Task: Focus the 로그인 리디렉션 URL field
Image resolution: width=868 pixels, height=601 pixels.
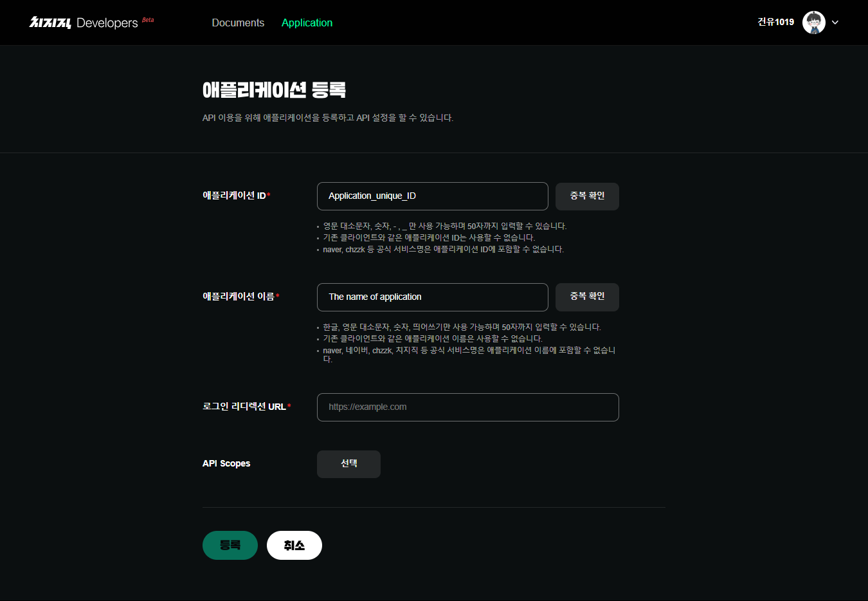Action: [468, 407]
